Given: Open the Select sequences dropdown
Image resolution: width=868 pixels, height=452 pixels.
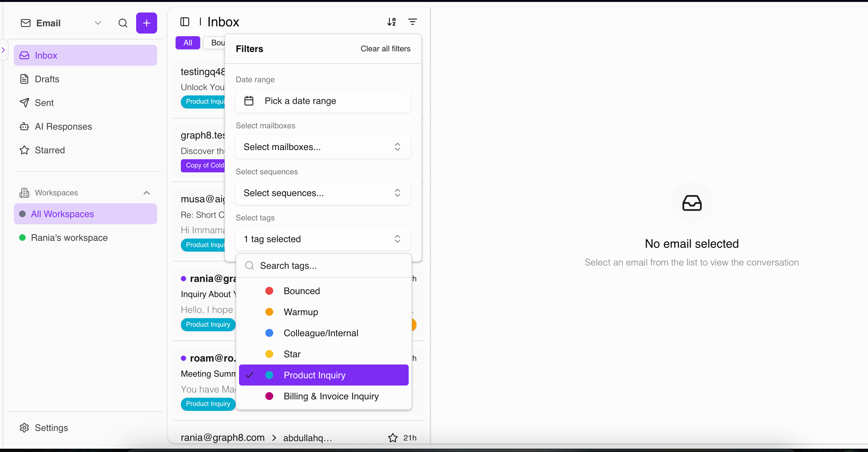Looking at the screenshot, I should (323, 193).
